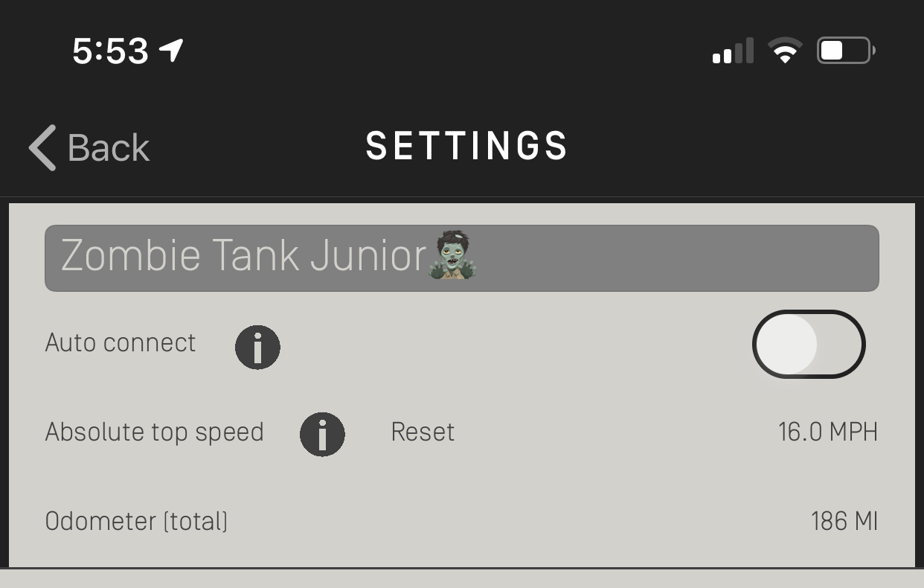Click the cellular signal bars
Screen dimensions: 924x588
pyautogui.click(x=733, y=51)
